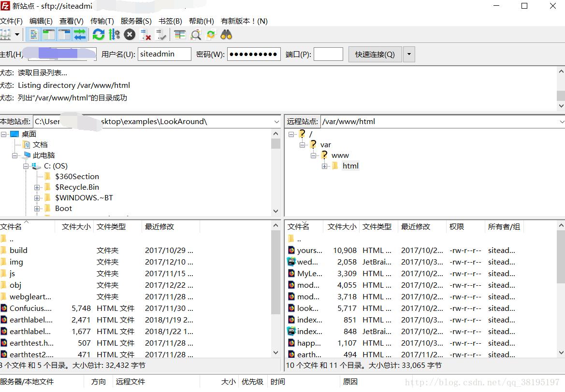
Task: Sort local files by 文件大小 column
Action: coord(74,227)
